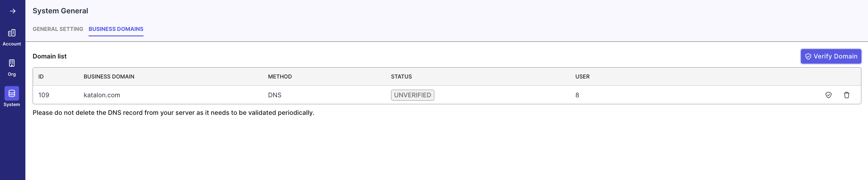The image size is (868, 180).
Task: Click the DNS method text in the row
Action: tap(275, 95)
